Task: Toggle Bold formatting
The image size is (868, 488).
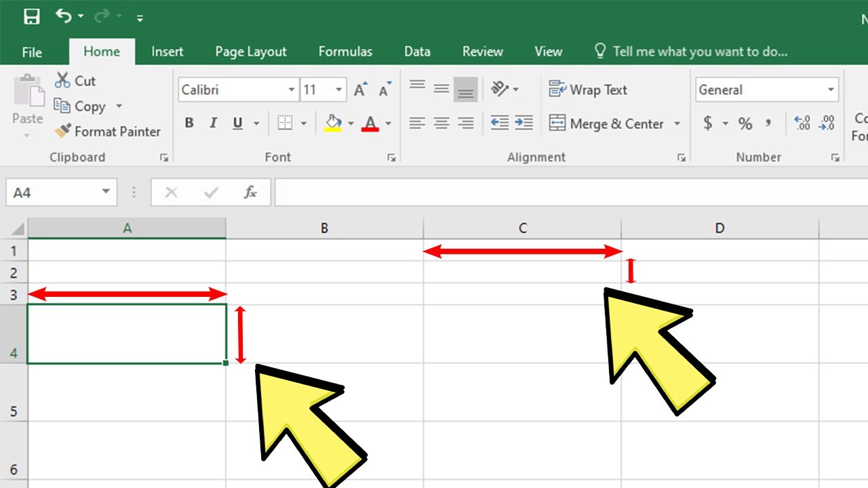Action: point(189,123)
